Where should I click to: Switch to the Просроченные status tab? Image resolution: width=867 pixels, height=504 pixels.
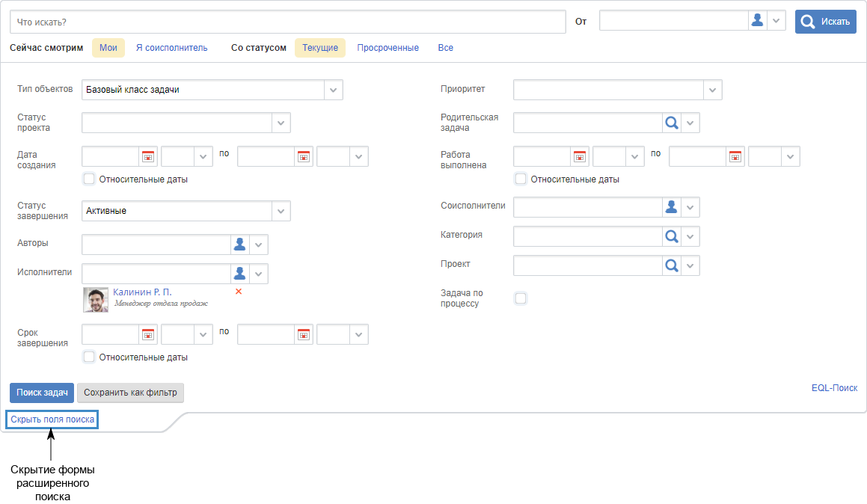387,48
